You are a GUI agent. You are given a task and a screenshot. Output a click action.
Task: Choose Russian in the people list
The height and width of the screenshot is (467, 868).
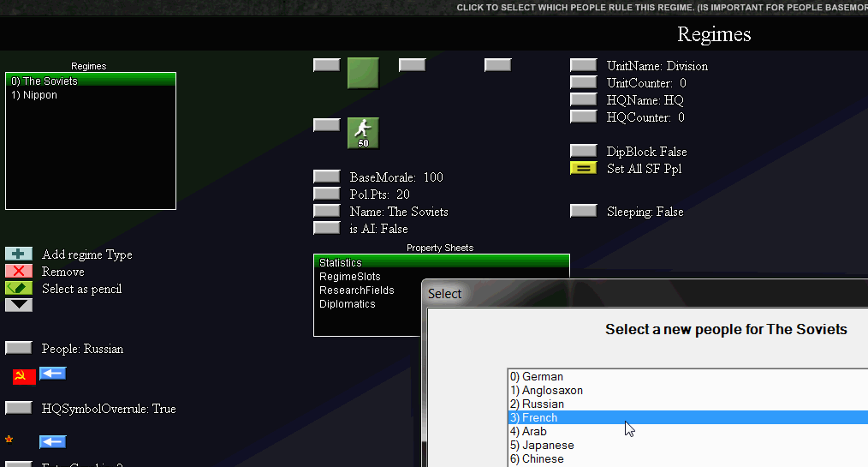(x=688, y=404)
